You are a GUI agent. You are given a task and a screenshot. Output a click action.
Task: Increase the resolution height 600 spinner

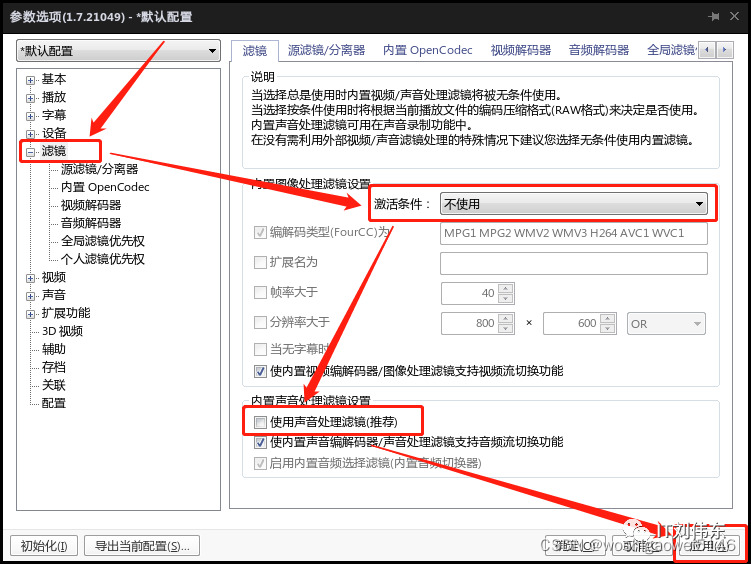point(608,318)
